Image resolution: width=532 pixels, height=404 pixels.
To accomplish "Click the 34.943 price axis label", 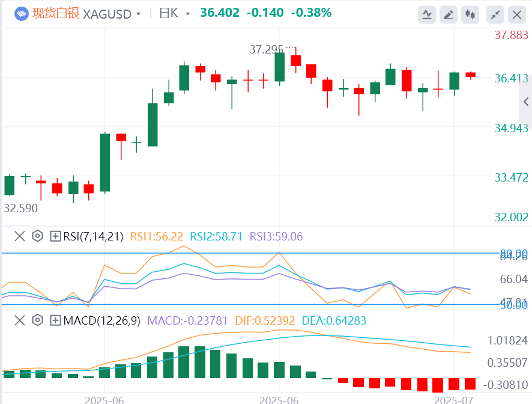I will [x=512, y=128].
